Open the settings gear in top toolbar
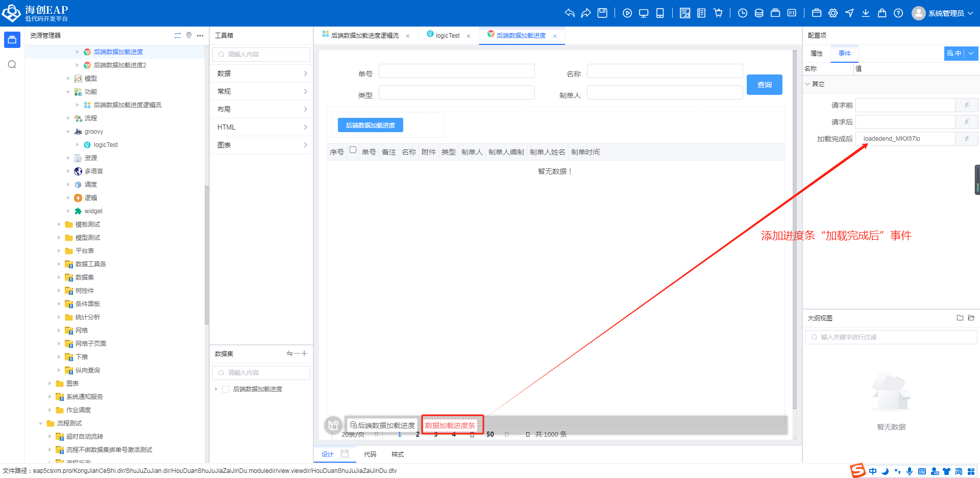The width and height of the screenshot is (980, 478). 833,13
